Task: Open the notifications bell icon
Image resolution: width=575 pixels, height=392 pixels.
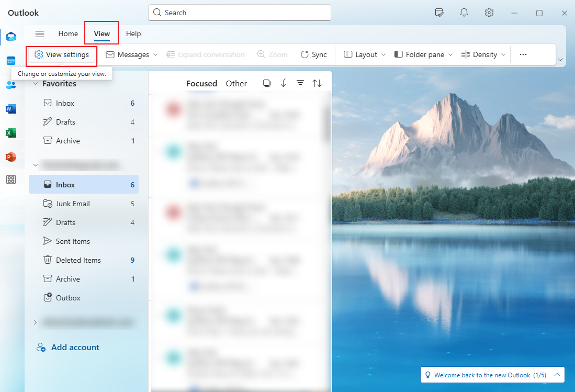Action: 464,13
